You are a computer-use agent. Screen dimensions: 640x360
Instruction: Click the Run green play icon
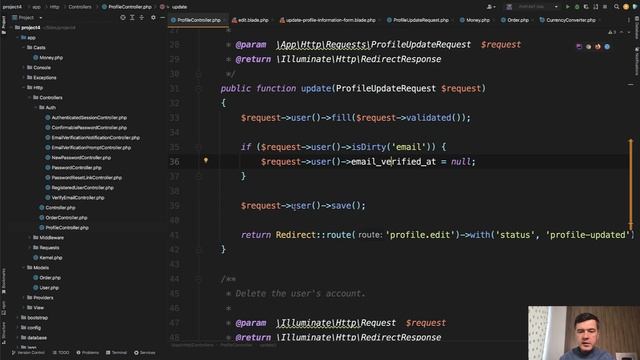pos(567,7)
